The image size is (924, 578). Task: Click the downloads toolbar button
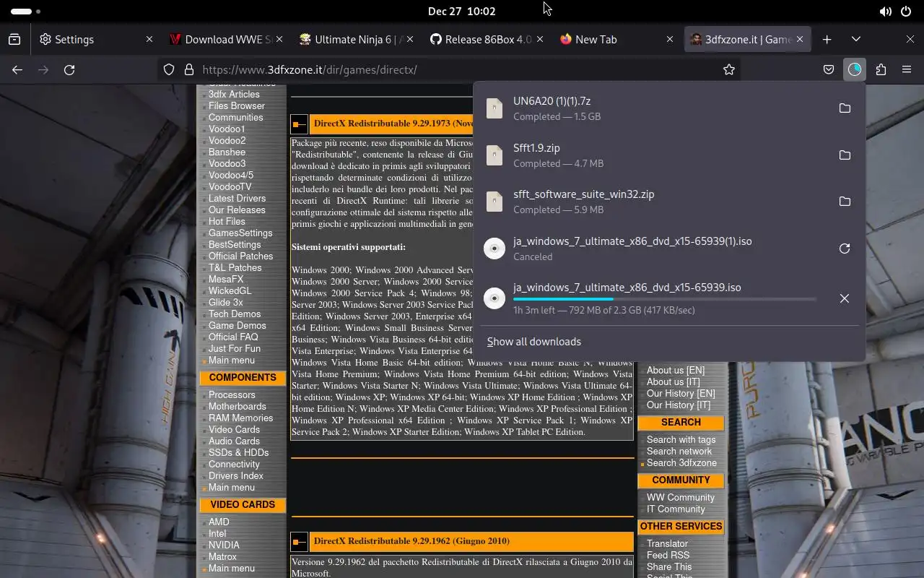(855, 69)
